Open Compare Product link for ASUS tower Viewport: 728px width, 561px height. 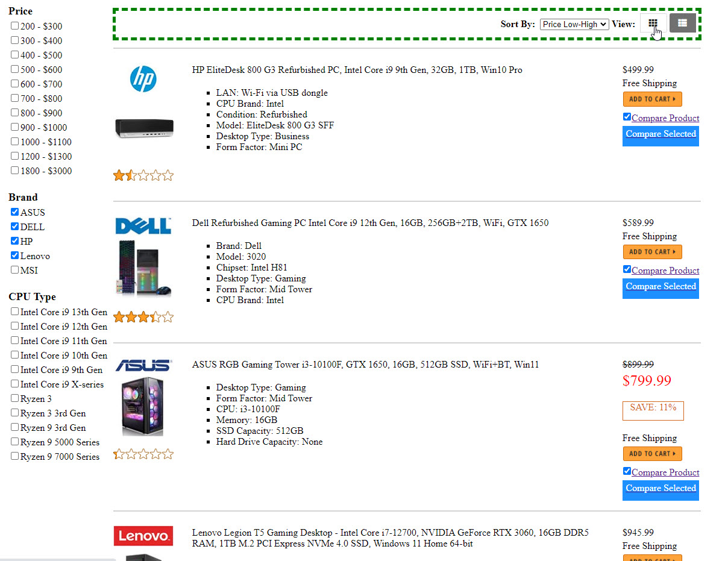point(665,472)
